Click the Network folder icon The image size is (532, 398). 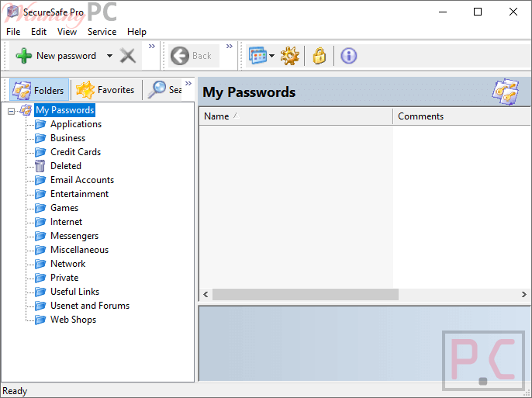click(40, 264)
